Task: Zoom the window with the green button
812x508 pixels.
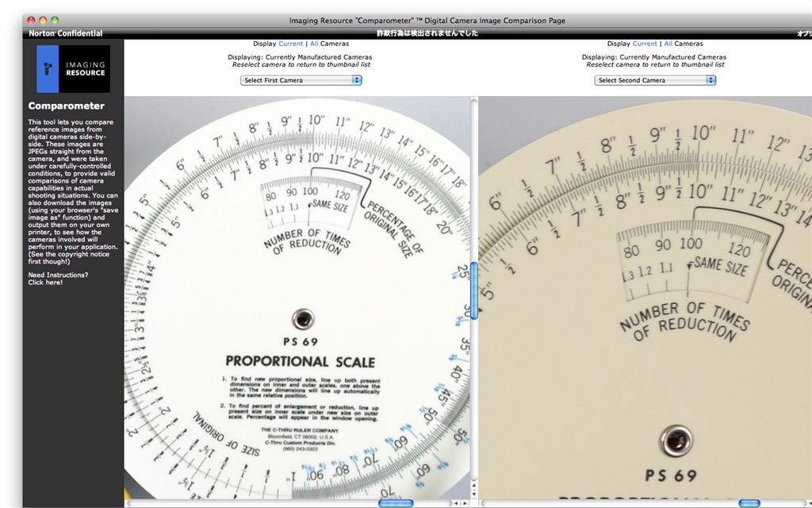Action: pos(55,20)
